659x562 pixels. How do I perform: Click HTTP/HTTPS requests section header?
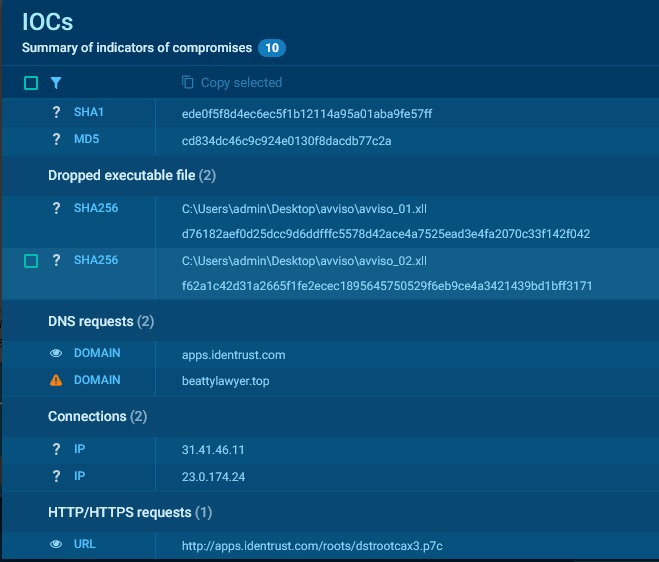130,512
